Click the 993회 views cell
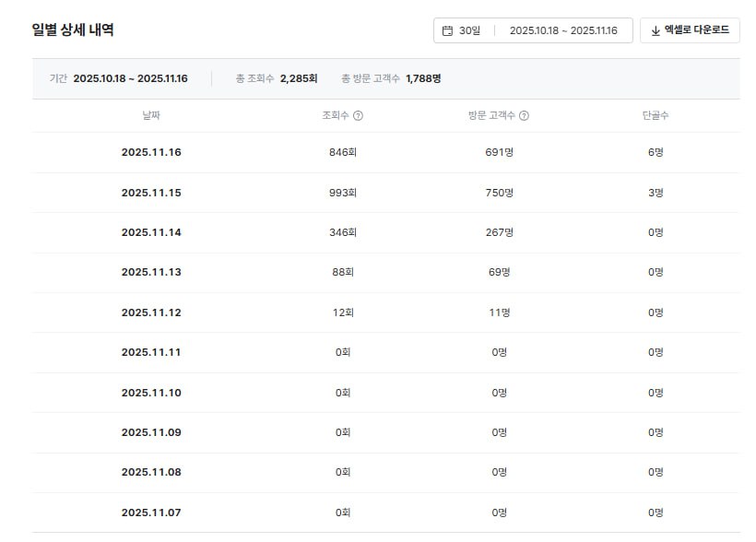756x542 pixels. [x=343, y=193]
